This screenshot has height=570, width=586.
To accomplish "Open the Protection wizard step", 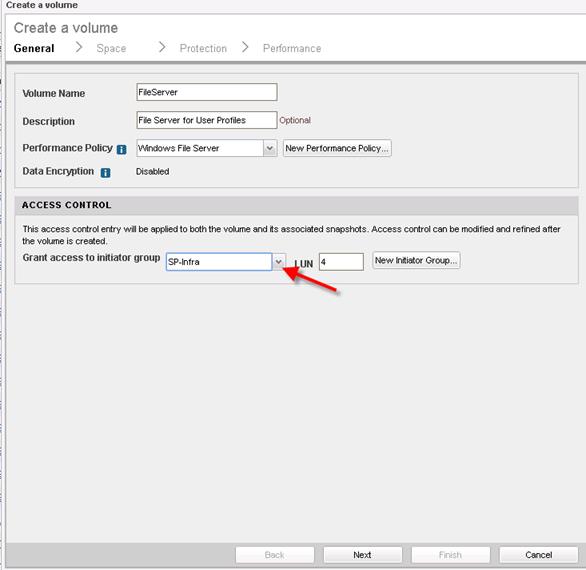I will [203, 49].
